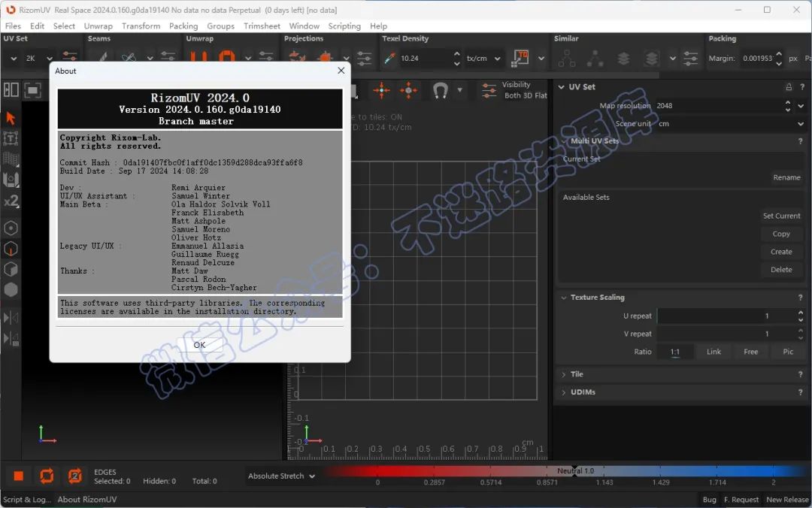This screenshot has height=508, width=812.
Task: Click the U repeat value field
Action: pyautogui.click(x=726, y=316)
